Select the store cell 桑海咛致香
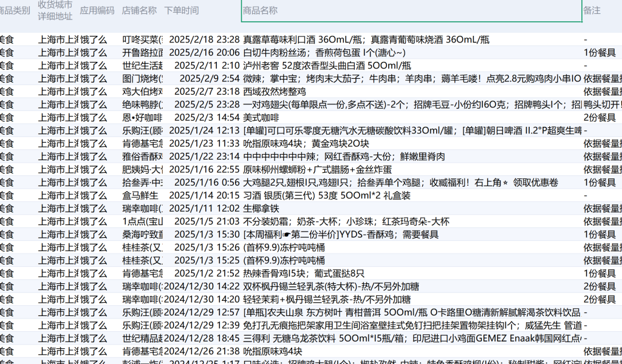 (142, 235)
